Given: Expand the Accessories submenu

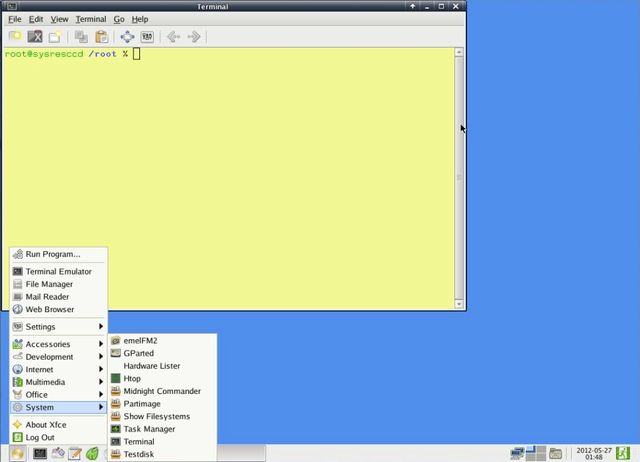Looking at the screenshot, I should coord(56,344).
